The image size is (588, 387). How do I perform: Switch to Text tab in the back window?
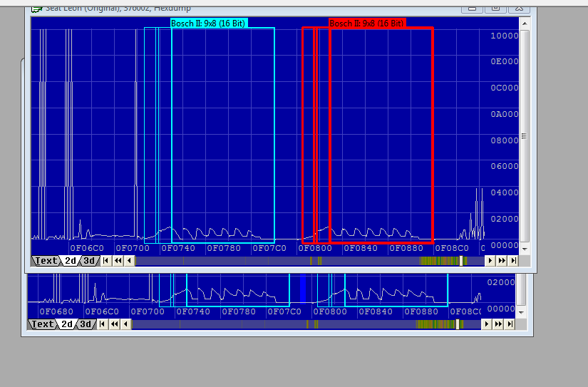[42, 324]
